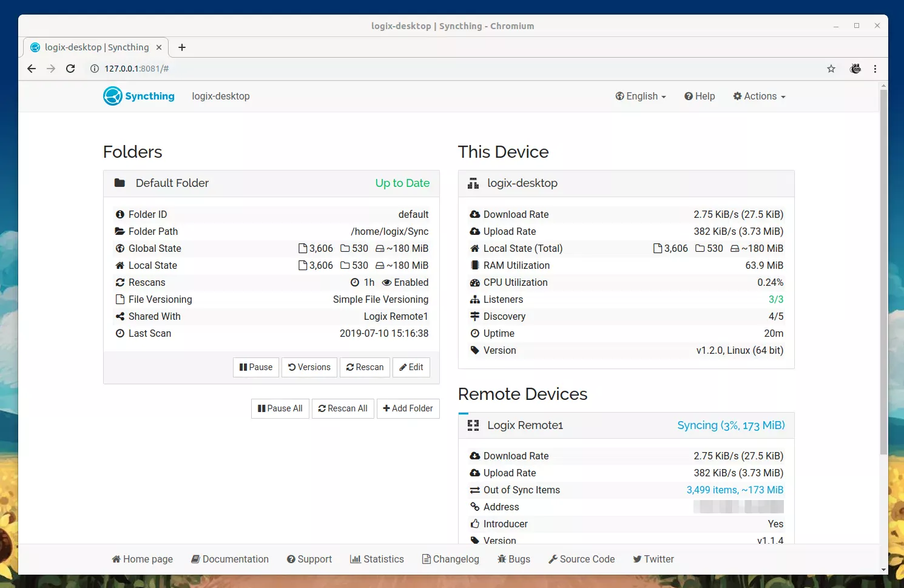The image size is (904, 588).
Task: Open the 3,499 out of sync items list
Action: pyautogui.click(x=735, y=490)
